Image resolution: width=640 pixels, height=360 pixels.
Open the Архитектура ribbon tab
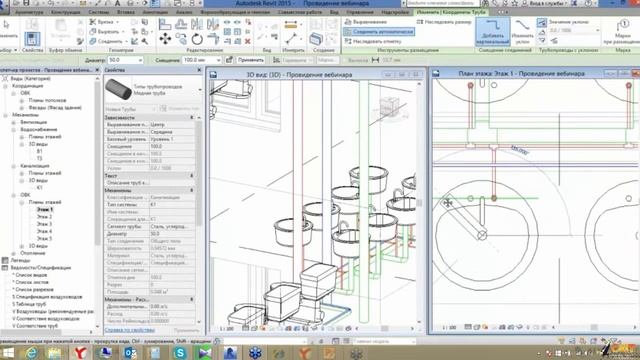pyautogui.click(x=29, y=12)
